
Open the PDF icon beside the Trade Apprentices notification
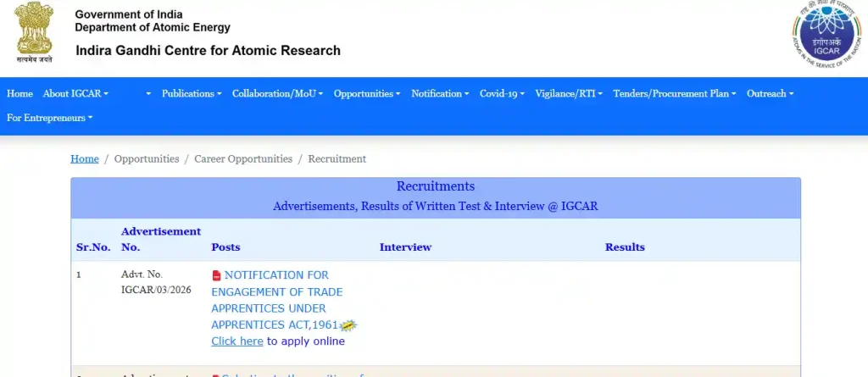tap(216, 275)
